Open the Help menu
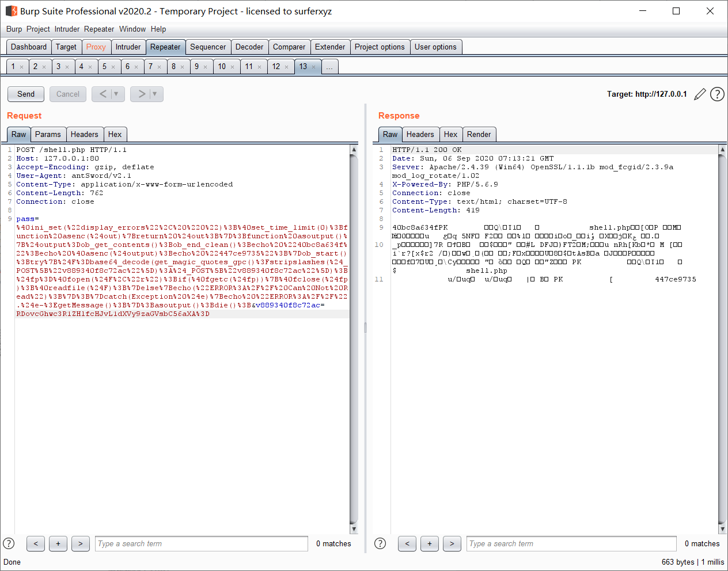The image size is (728, 571). pos(158,29)
